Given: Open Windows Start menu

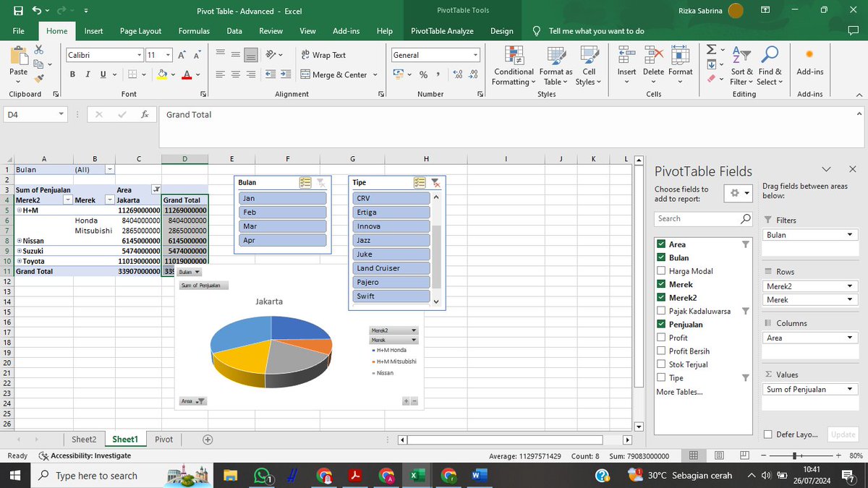Looking at the screenshot, I should pyautogui.click(x=14, y=476).
